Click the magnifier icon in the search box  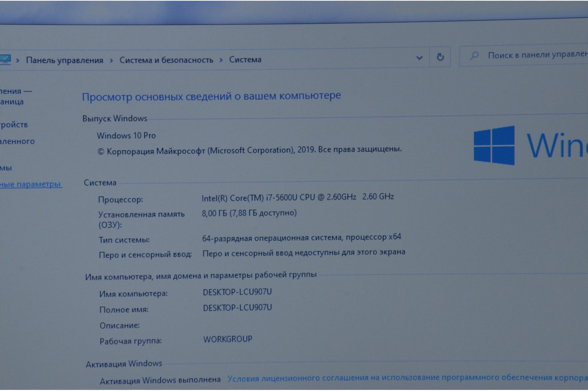tap(474, 56)
